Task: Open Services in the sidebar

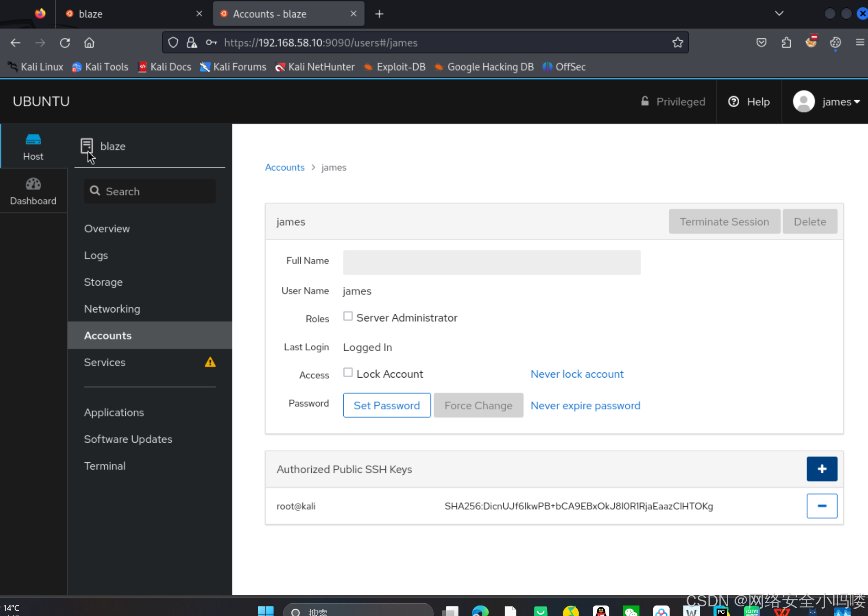Action: [x=105, y=362]
